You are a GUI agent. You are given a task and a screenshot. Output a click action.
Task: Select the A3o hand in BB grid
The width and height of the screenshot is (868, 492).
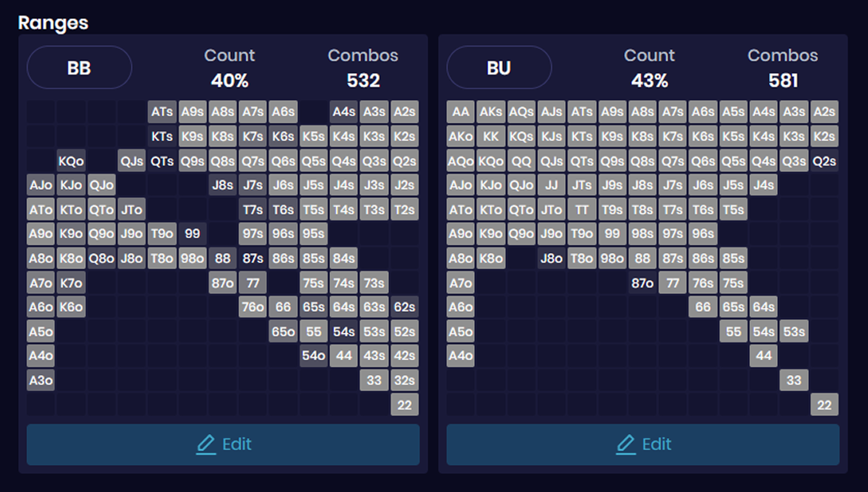(x=41, y=381)
